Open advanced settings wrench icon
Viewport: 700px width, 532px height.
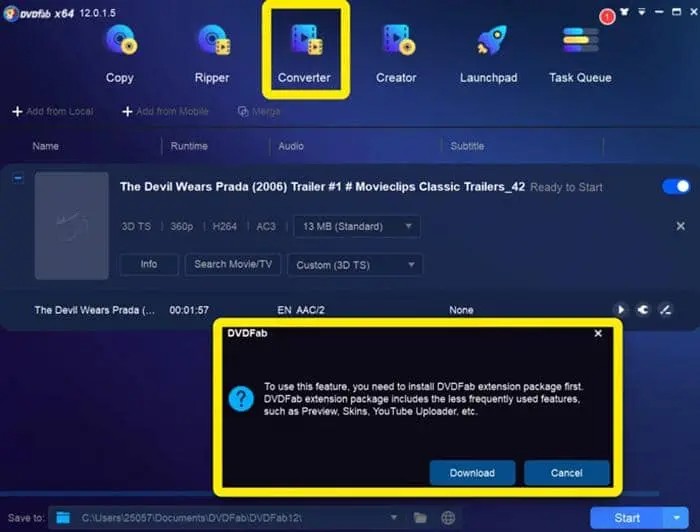point(643,310)
